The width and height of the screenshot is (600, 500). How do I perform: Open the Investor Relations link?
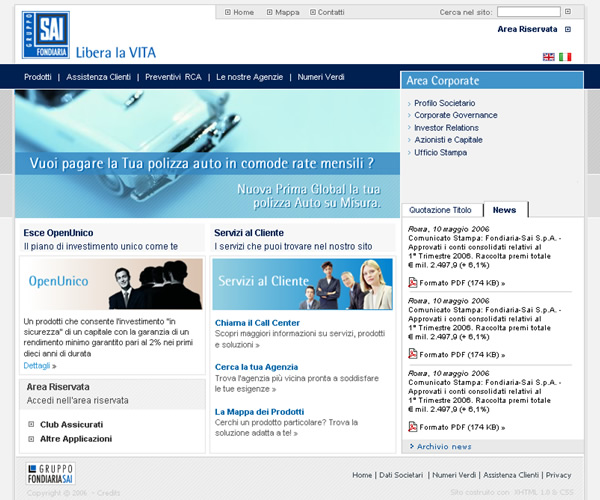pos(446,127)
